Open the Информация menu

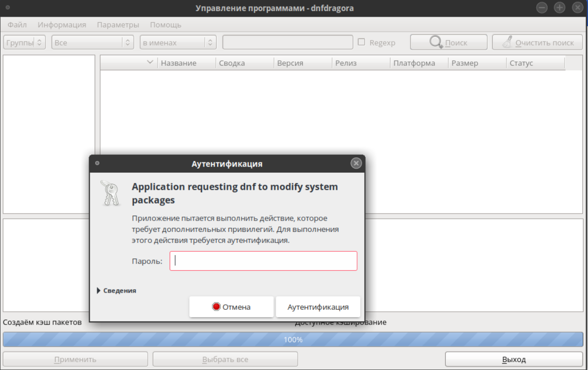click(x=61, y=25)
